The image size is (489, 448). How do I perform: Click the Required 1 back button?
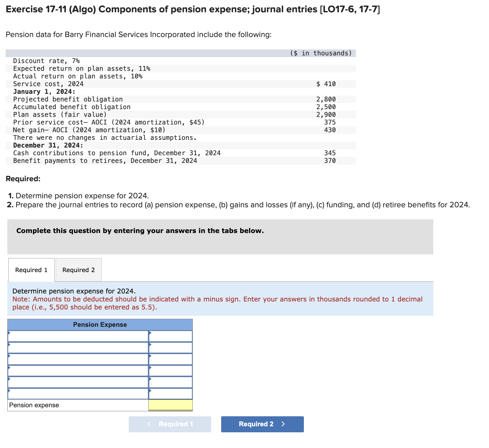170,424
